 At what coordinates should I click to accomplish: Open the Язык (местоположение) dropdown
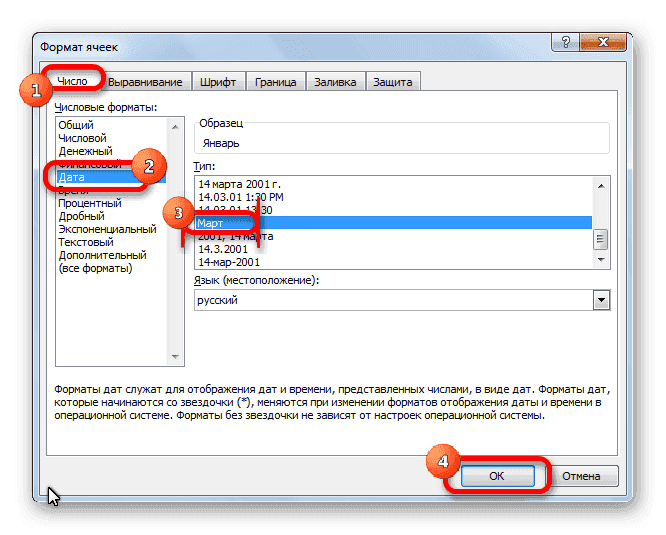(601, 300)
